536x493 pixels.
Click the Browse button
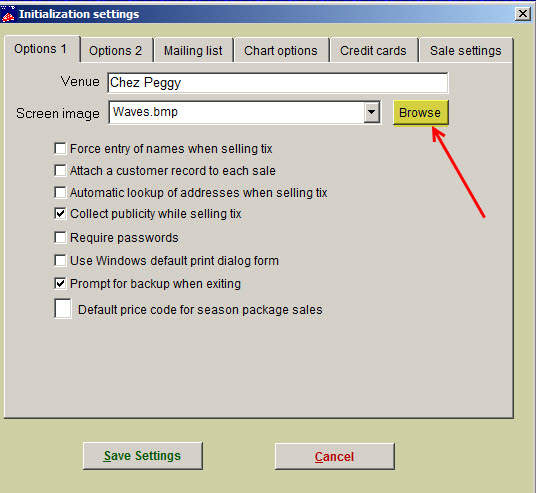point(420,112)
